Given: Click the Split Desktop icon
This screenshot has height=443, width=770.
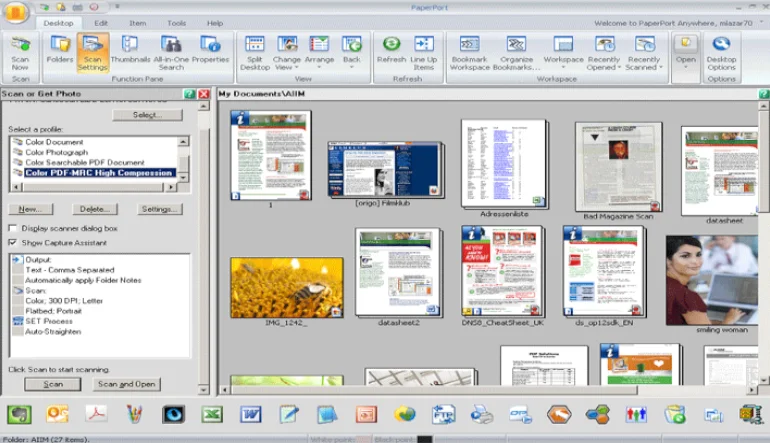Looking at the screenshot, I should coord(255,50).
